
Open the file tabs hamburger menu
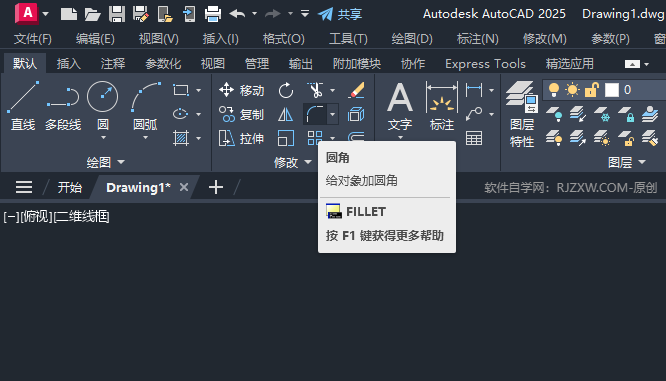point(24,187)
